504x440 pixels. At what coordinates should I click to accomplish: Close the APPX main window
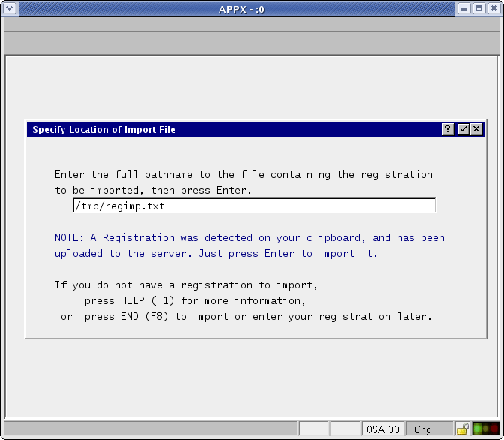point(493,8)
